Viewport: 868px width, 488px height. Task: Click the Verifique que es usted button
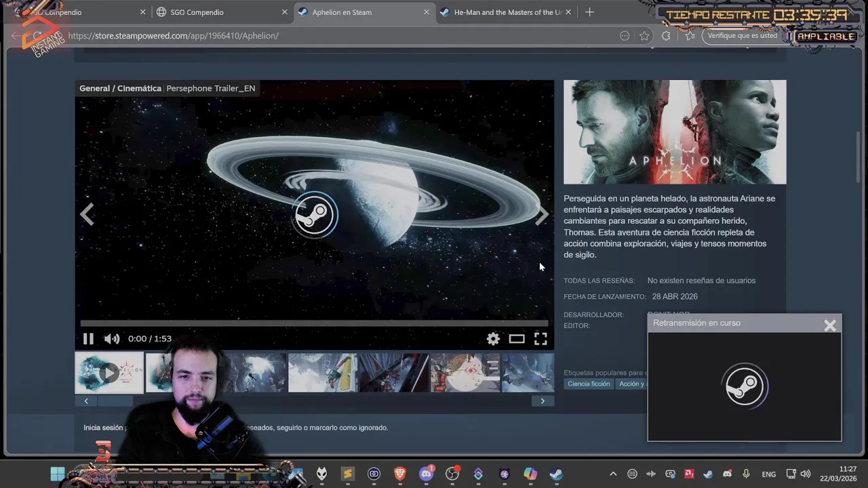(x=743, y=36)
